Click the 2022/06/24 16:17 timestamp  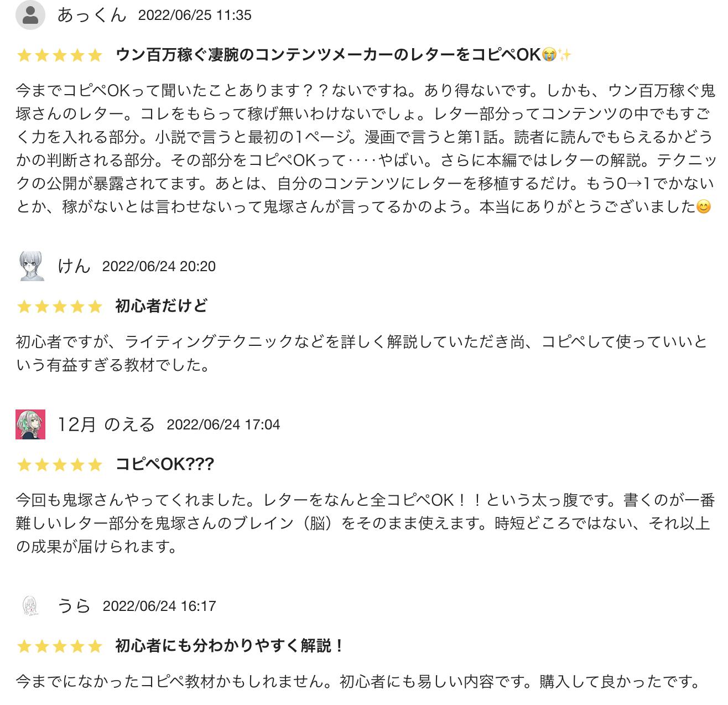[159, 606]
